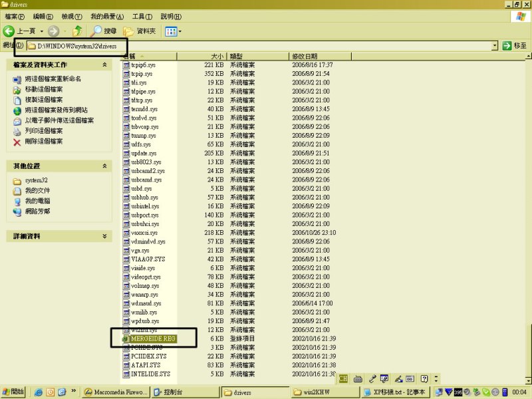Go back with the 上一頁 button
The image size is (532, 399).
coord(19,31)
